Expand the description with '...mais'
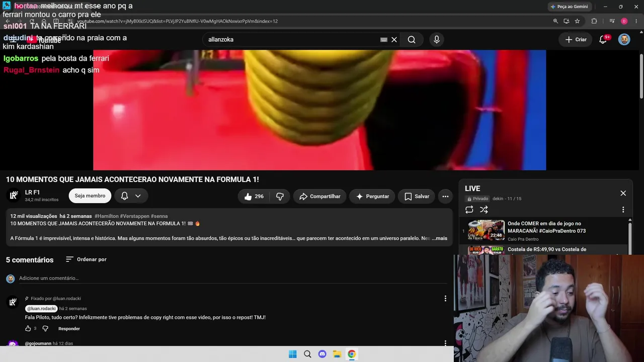The width and height of the screenshot is (644, 362). pyautogui.click(x=440, y=238)
